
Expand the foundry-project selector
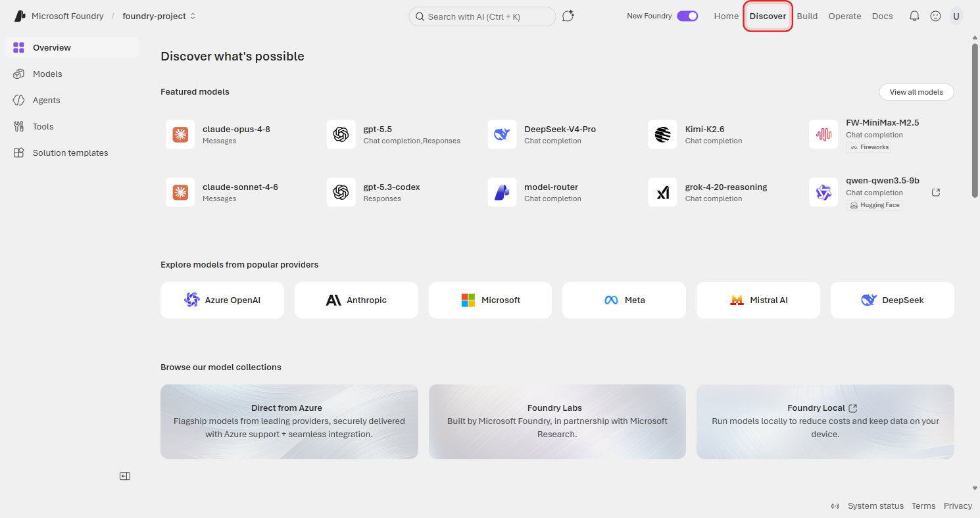(x=159, y=16)
